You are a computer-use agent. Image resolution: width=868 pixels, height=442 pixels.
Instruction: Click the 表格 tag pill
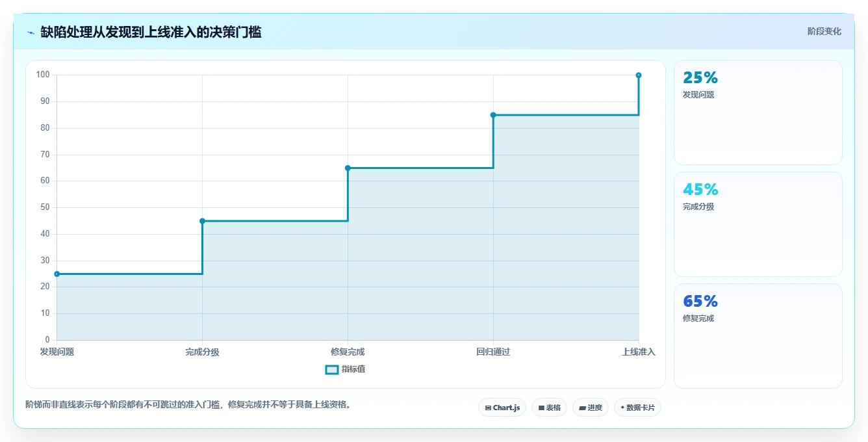[x=549, y=408]
